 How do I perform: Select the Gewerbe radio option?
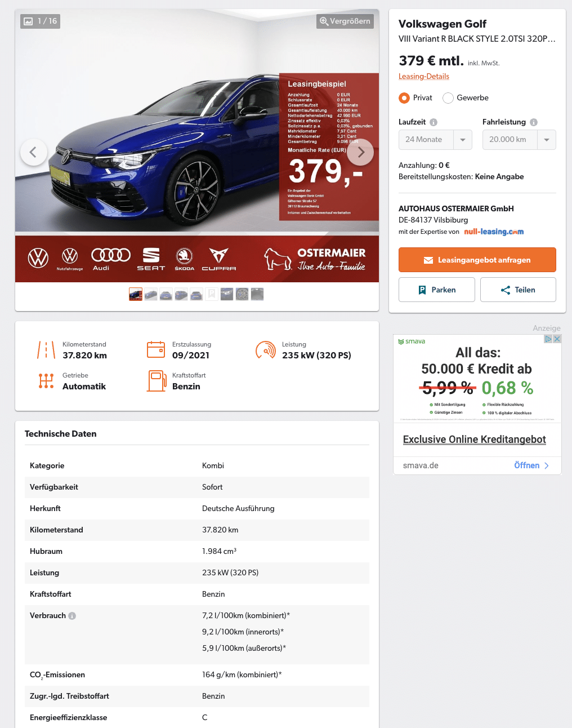pos(448,98)
